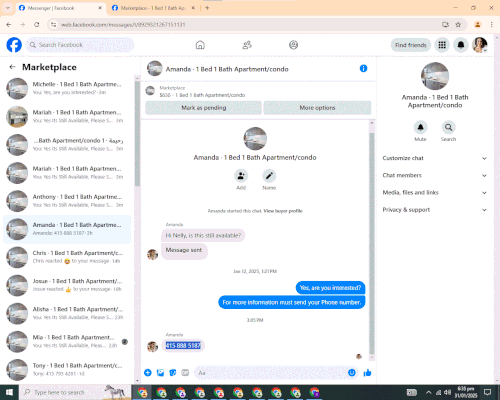Open Michelle's apartment conversation
The width and height of the screenshot is (500, 400).
coord(67,88)
